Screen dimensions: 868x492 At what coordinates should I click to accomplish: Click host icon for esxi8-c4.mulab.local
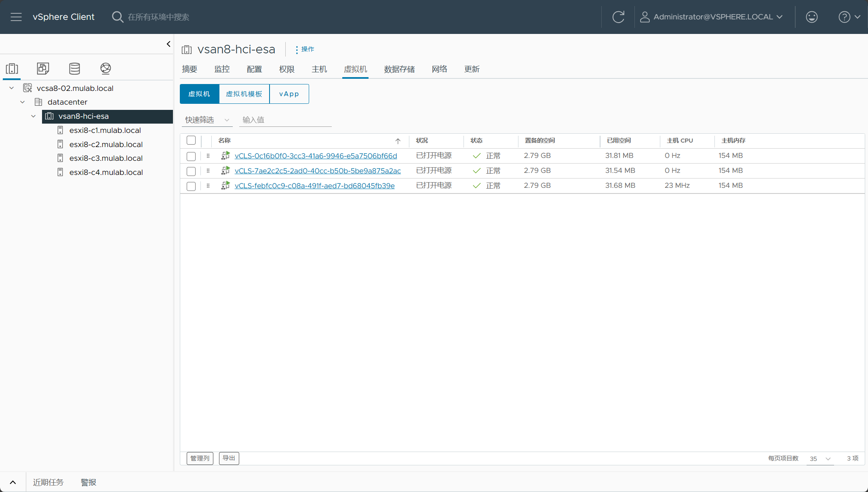pyautogui.click(x=60, y=172)
